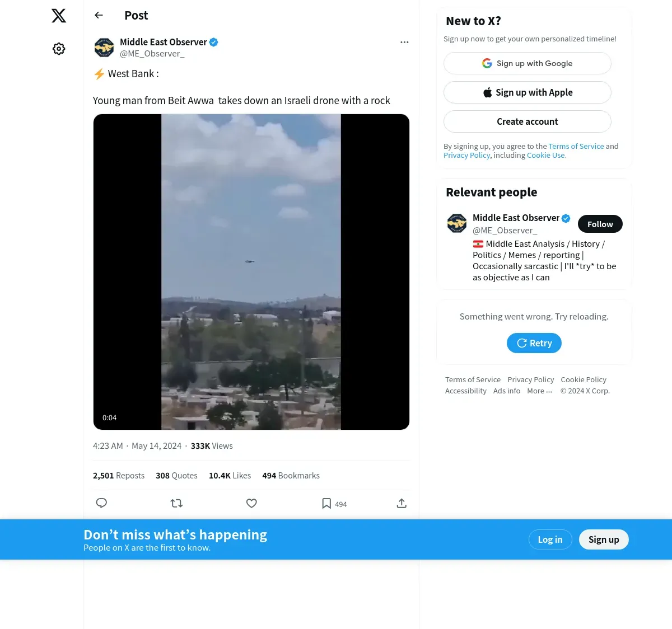
Task: Click the Log in button in banner
Action: tap(550, 539)
